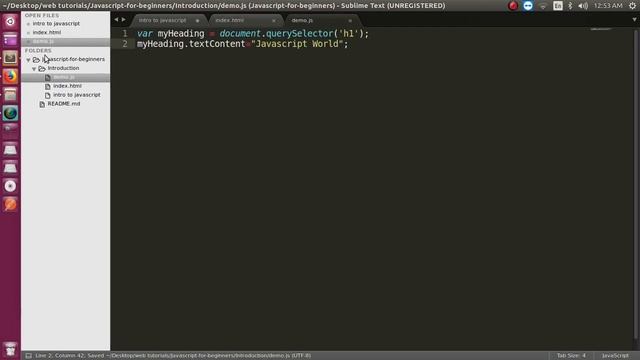The width and height of the screenshot is (640, 360).
Task: Close intro to javascript in Open Files
Action: point(28,24)
